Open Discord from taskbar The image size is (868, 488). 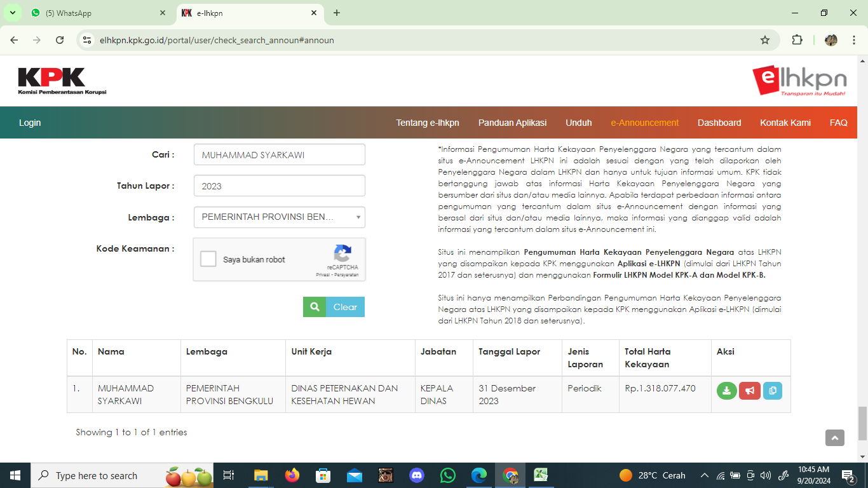417,475
